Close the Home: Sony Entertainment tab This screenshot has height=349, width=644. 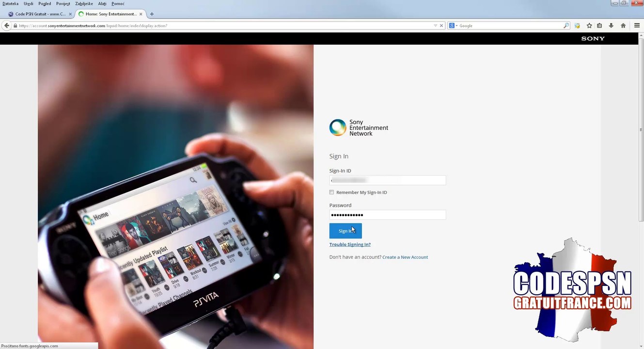click(x=141, y=14)
